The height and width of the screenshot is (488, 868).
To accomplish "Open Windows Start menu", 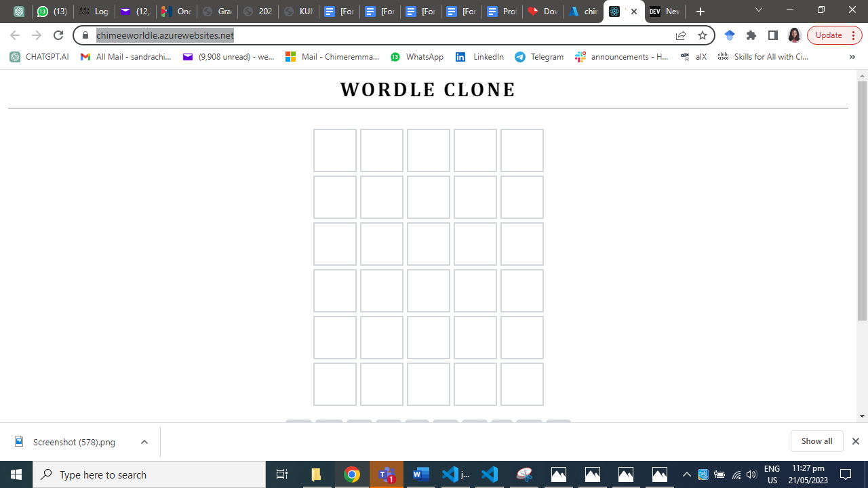I will pos(16,474).
